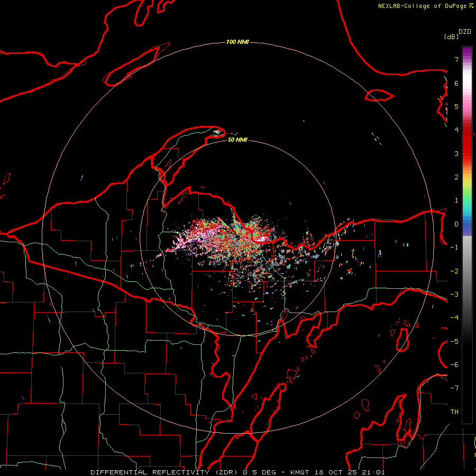Image resolution: width=476 pixels, height=476 pixels.
Task: Click the 7 value on the scale
Action: click(x=456, y=59)
